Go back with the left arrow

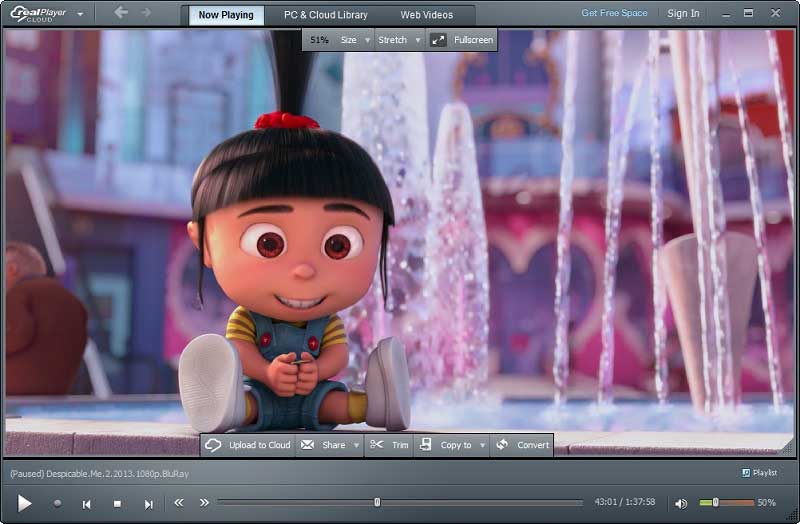click(x=121, y=12)
